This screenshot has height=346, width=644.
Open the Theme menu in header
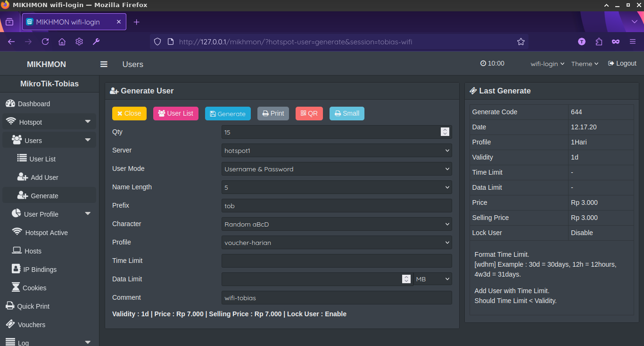tap(585, 64)
